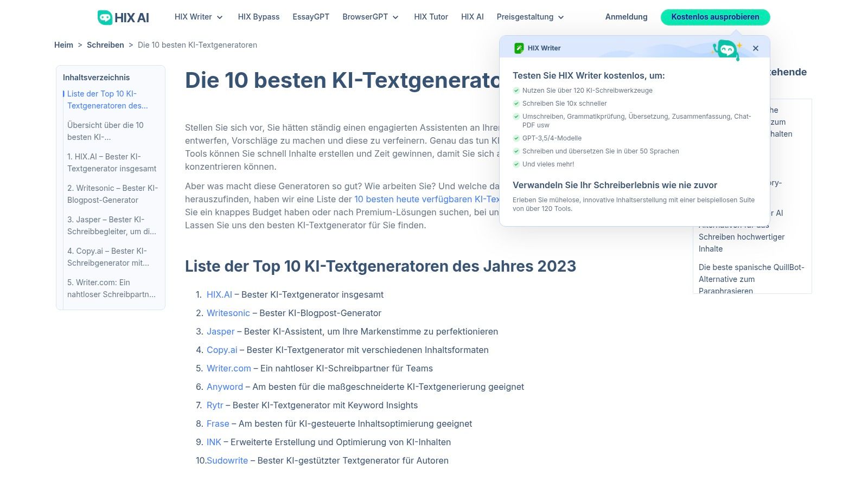Go to Heim breadcrumb

pos(63,45)
